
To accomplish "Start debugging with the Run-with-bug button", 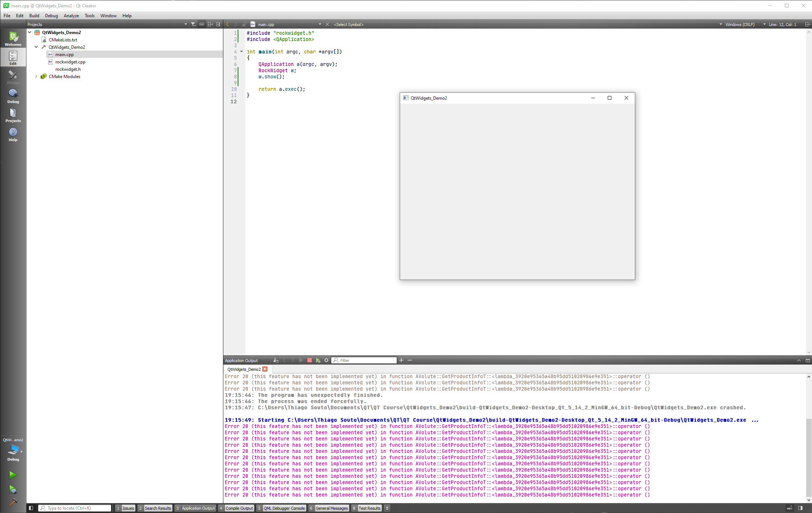I will tap(13, 490).
